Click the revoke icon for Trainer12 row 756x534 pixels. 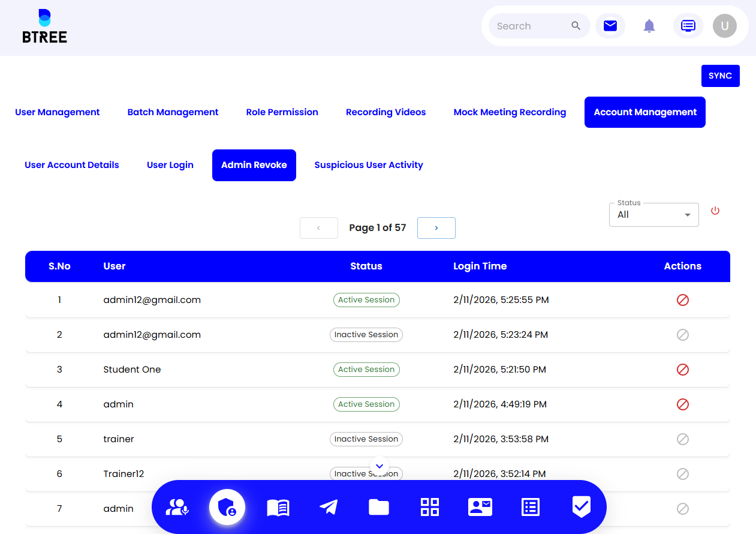[683, 474]
